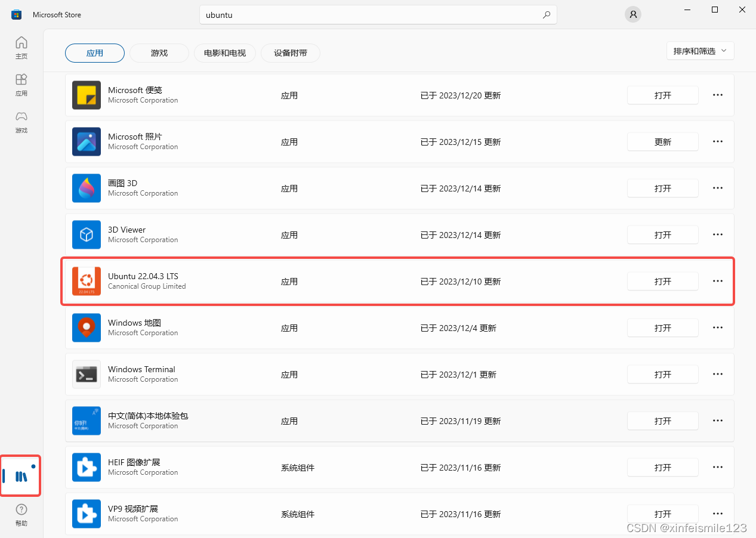Viewport: 756px width, 538px height.
Task: Click the VP9 视频扩展 icon
Action: tap(87, 514)
